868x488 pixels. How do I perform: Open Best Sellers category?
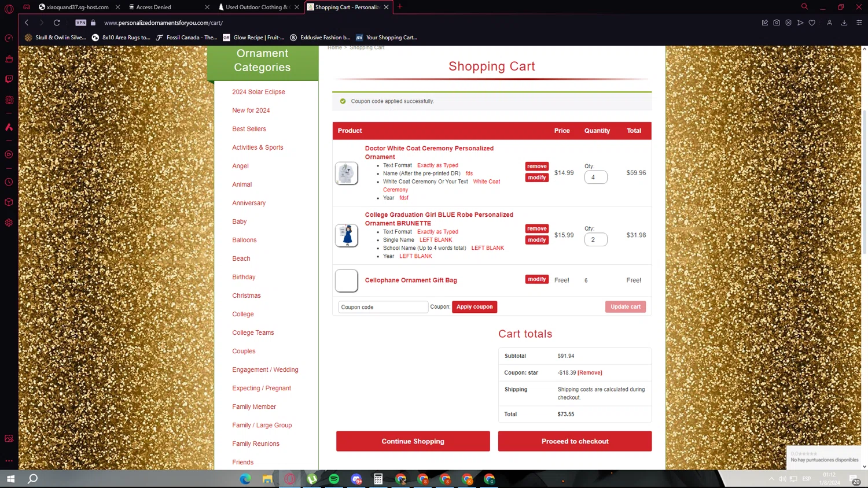(249, 129)
